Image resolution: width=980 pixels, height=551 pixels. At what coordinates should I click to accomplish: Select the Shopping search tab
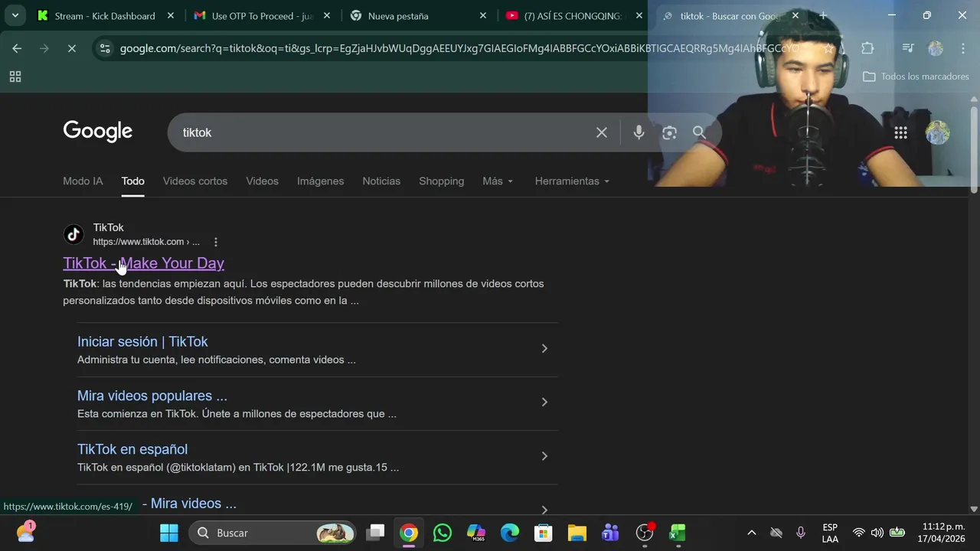(441, 181)
